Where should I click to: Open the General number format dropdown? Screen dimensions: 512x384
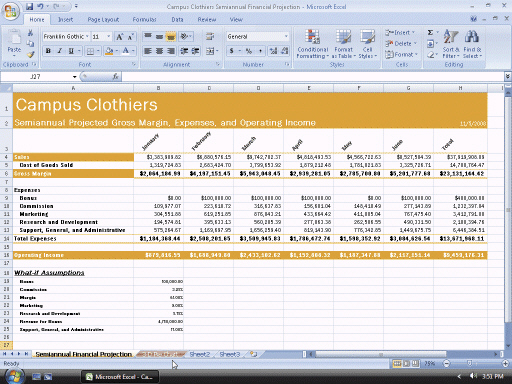(286, 36)
